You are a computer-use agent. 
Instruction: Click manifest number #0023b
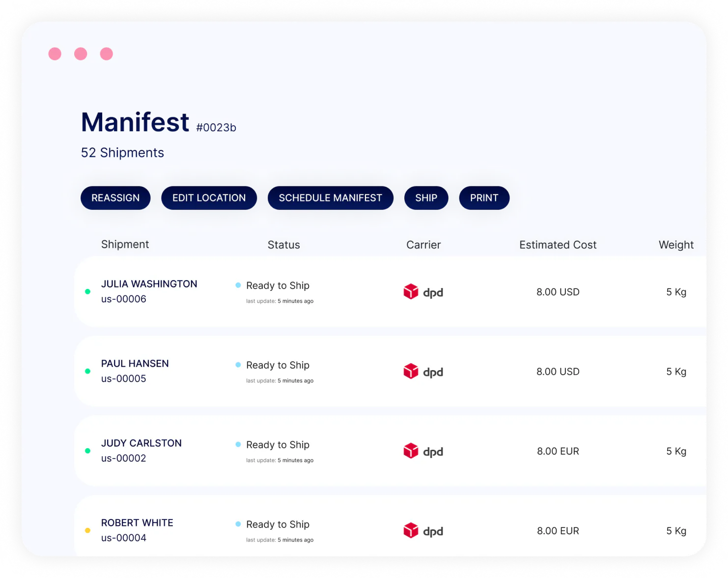(216, 127)
